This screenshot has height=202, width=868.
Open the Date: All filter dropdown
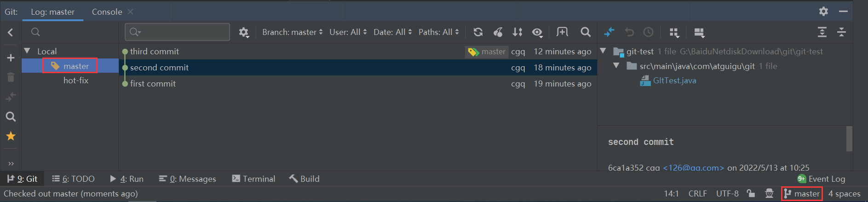pos(392,32)
